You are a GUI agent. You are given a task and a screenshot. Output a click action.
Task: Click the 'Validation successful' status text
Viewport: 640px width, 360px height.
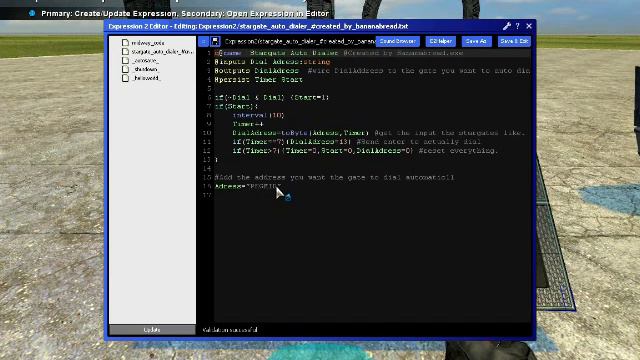(x=230, y=330)
